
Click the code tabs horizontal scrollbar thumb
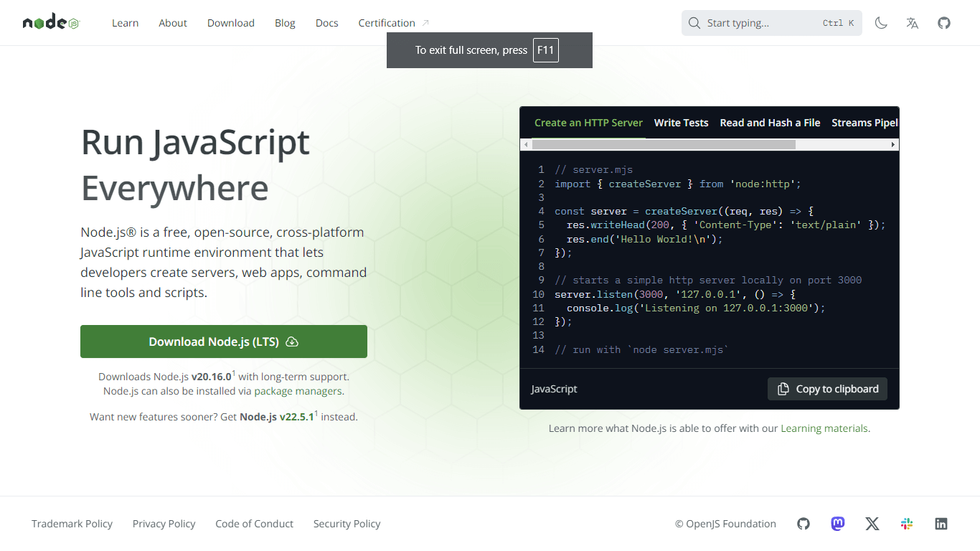coord(664,145)
